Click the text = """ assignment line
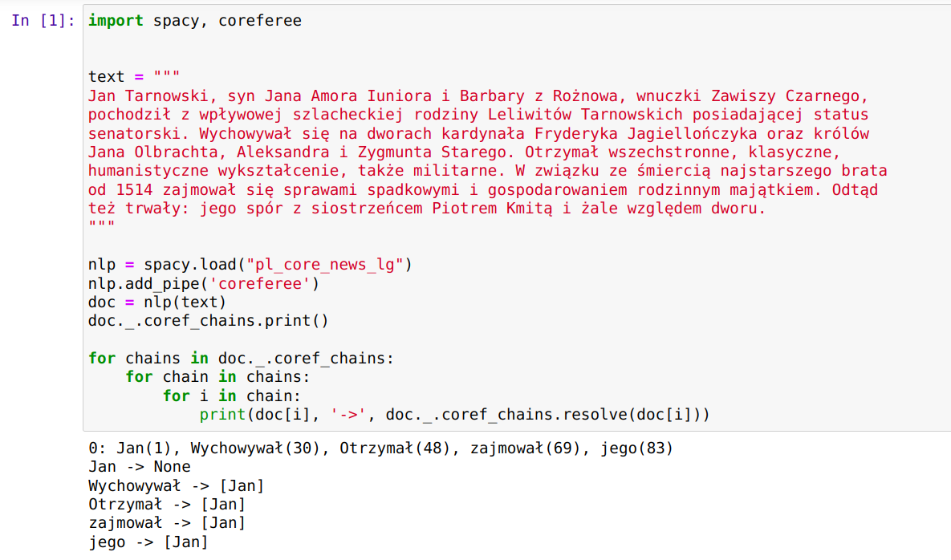951x560 pixels. click(134, 76)
